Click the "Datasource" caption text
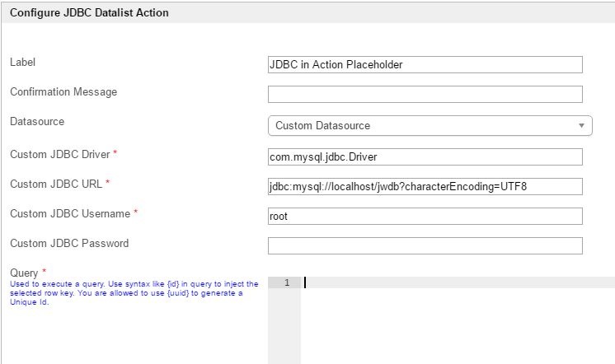 (x=37, y=122)
